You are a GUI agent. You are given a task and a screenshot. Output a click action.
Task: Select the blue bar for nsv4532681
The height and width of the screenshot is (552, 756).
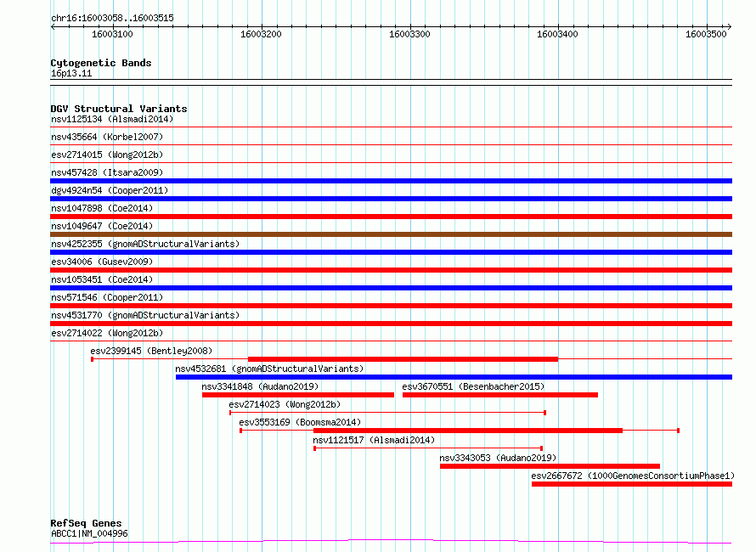454,377
